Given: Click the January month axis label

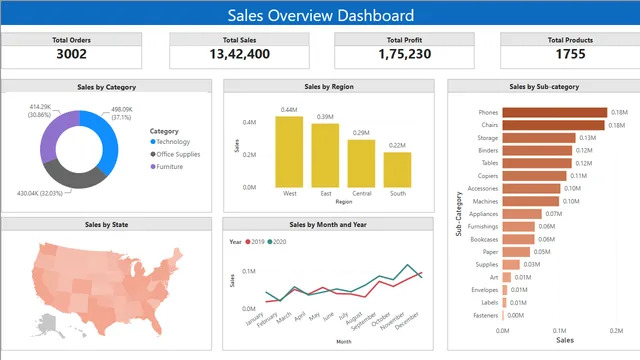Looking at the screenshot, I should (255, 319).
